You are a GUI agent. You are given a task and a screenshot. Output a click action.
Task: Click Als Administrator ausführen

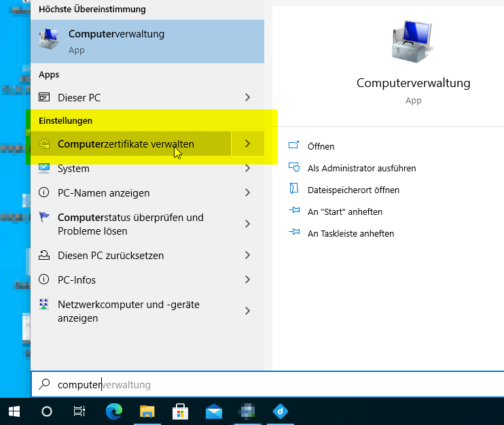click(x=361, y=168)
